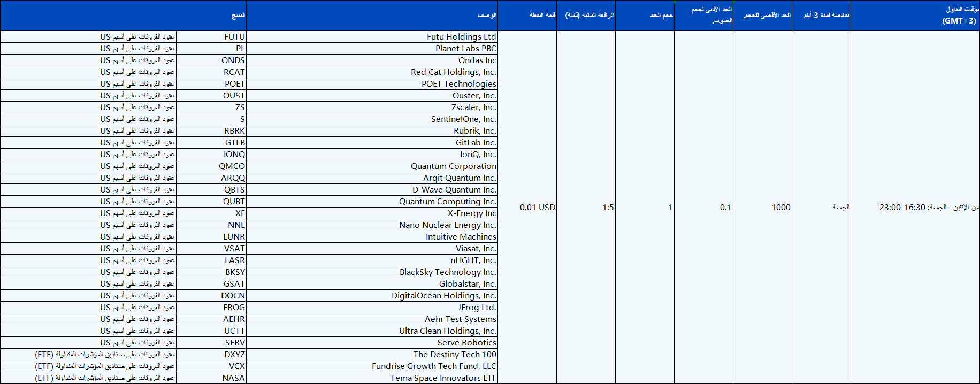Click the AEHR ticker cell
Viewport: 980px width, 384px height.
tap(211, 319)
